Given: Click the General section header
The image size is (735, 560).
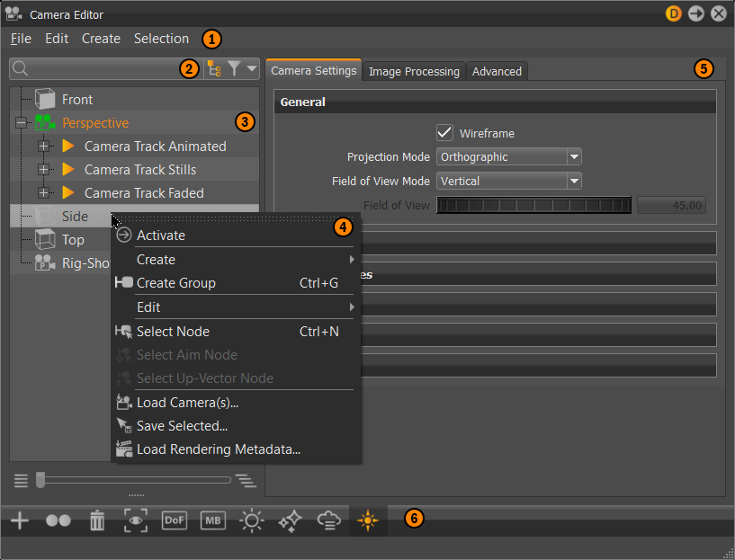Looking at the screenshot, I should coord(495,102).
